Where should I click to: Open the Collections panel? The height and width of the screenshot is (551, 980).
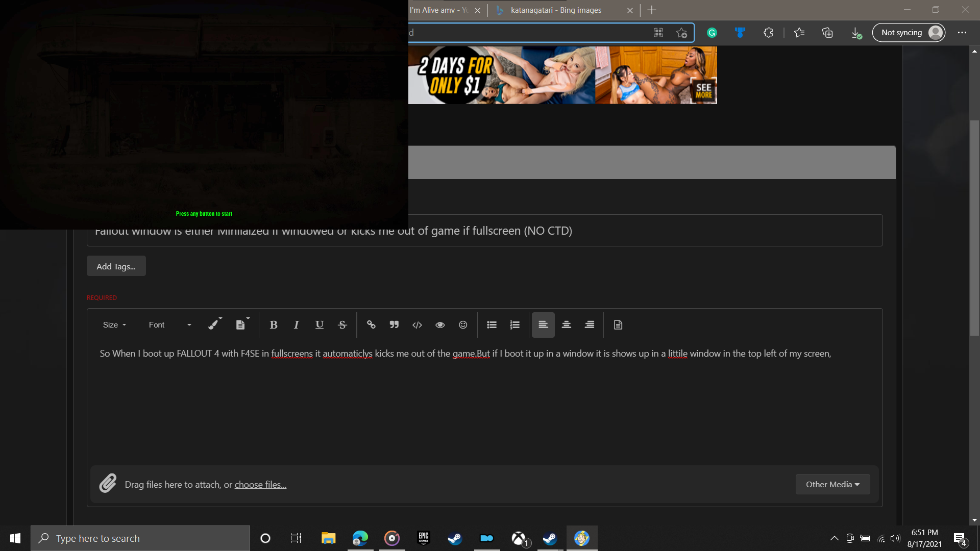827,33
